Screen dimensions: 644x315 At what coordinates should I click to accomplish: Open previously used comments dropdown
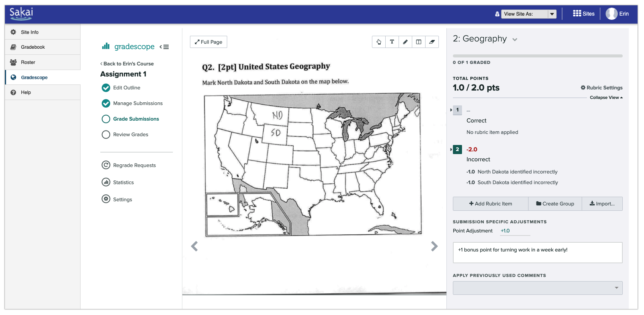pyautogui.click(x=537, y=288)
